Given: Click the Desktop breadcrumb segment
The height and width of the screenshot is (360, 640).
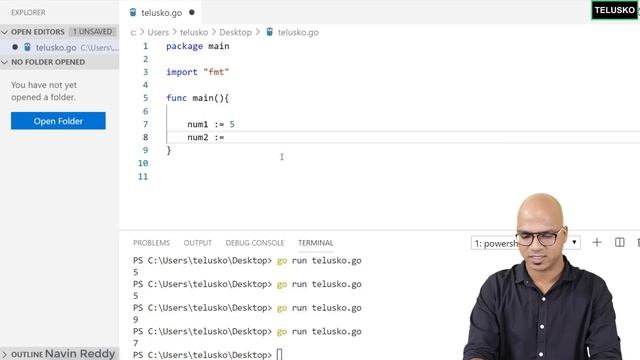Looking at the screenshot, I should (236, 32).
